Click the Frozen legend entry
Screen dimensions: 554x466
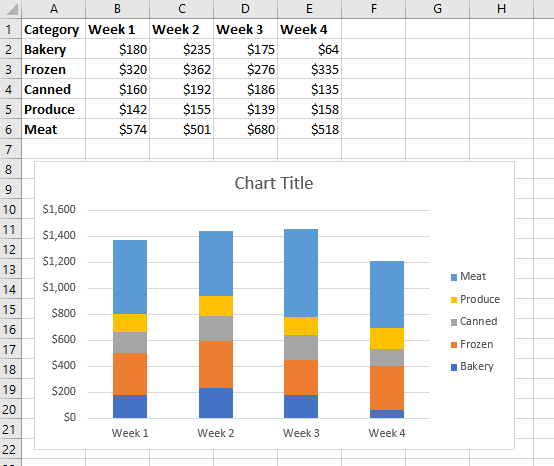click(x=472, y=344)
